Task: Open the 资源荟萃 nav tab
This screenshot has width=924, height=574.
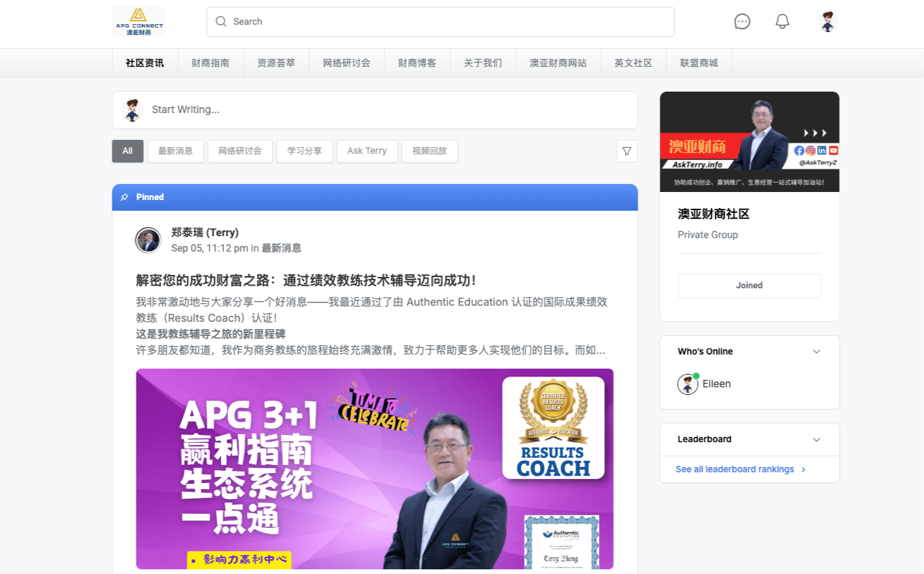Action: 276,63
